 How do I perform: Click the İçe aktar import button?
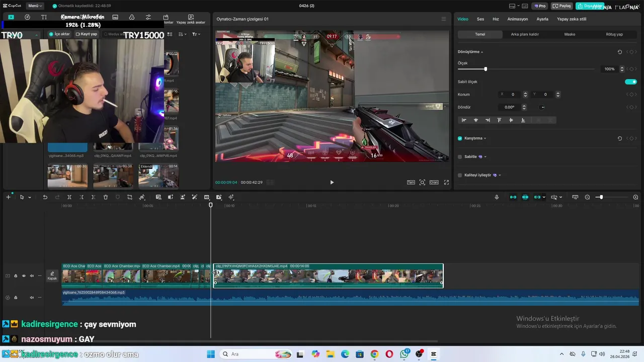[59, 34]
